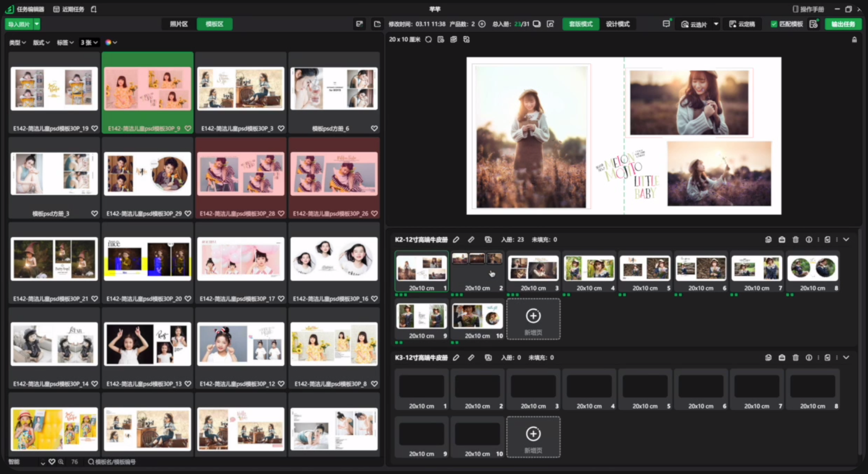
Task: Click the circle icon next to 20 x 10 厘米
Action: point(428,40)
